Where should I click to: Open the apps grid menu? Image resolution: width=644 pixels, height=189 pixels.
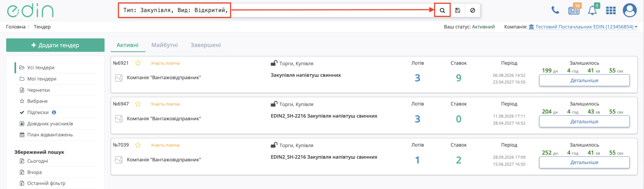pos(611,10)
